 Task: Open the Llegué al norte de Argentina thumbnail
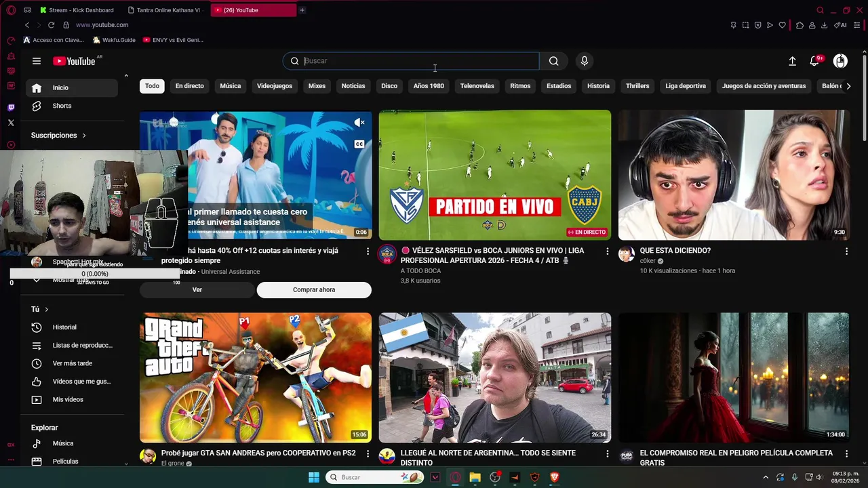[x=494, y=378]
